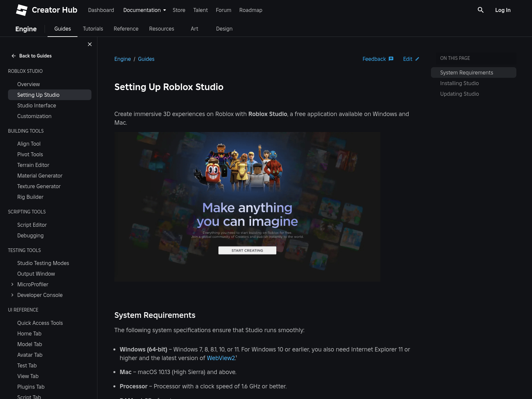Screen dimensions: 532x399
Task: Click the SCRIPTING TOOLS section header
Action: coord(27,212)
